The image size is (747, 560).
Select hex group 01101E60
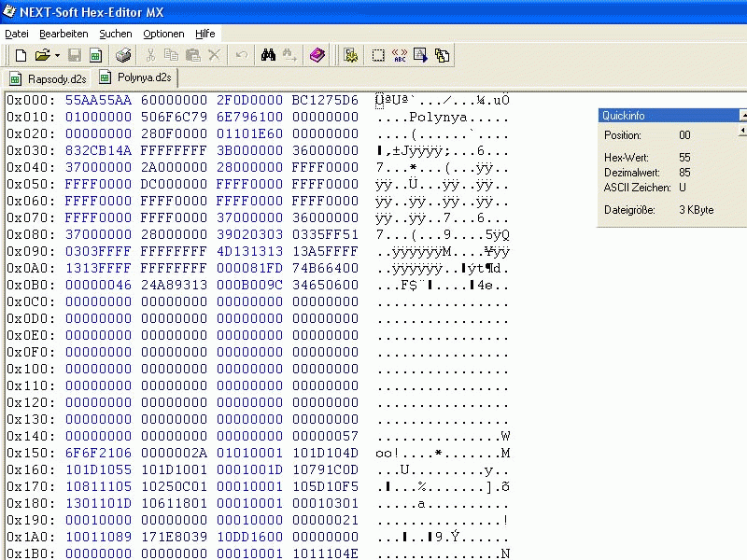(249, 133)
